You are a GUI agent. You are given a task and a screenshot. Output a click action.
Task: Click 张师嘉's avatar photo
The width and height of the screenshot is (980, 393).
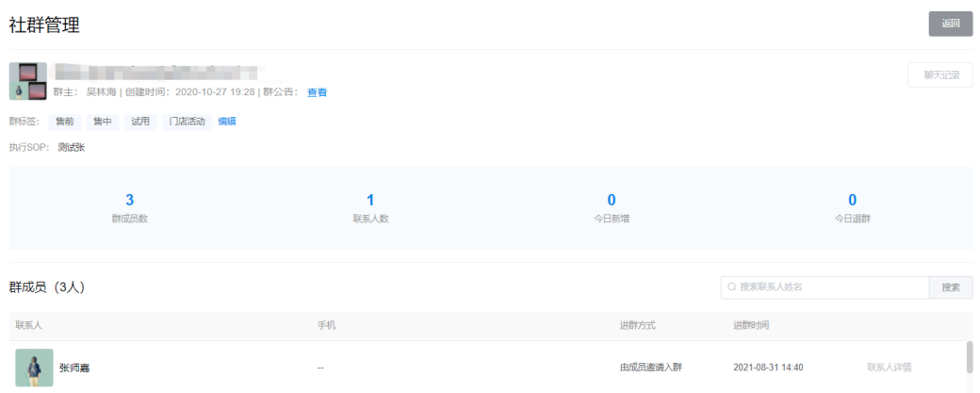tap(34, 368)
